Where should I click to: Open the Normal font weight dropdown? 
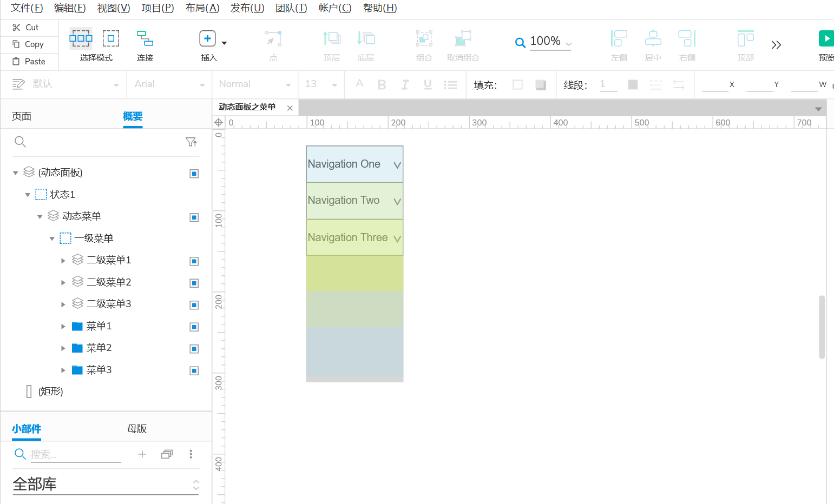click(288, 85)
